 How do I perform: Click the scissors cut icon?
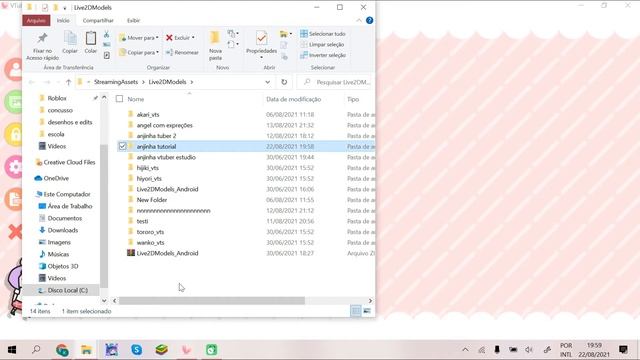coord(107,34)
